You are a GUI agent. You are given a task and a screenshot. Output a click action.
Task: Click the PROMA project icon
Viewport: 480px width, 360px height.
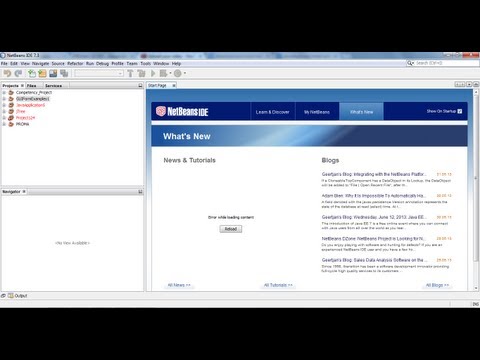click(11, 124)
